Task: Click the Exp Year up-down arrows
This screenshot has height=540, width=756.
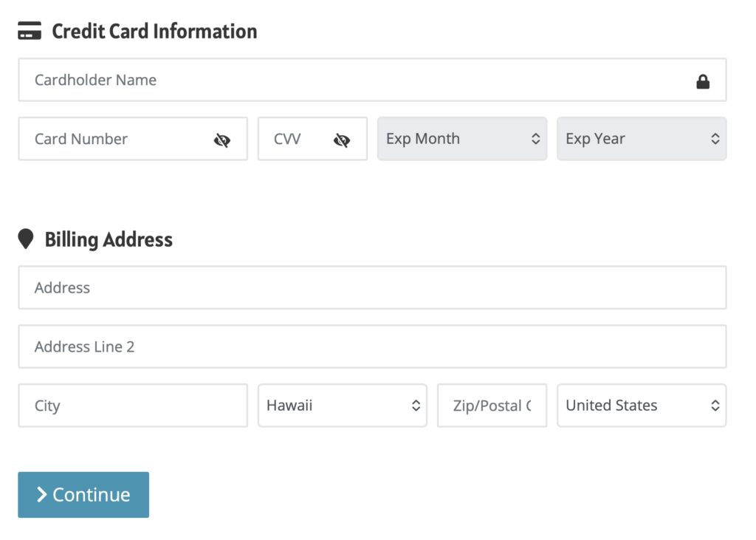Action: [x=715, y=139]
